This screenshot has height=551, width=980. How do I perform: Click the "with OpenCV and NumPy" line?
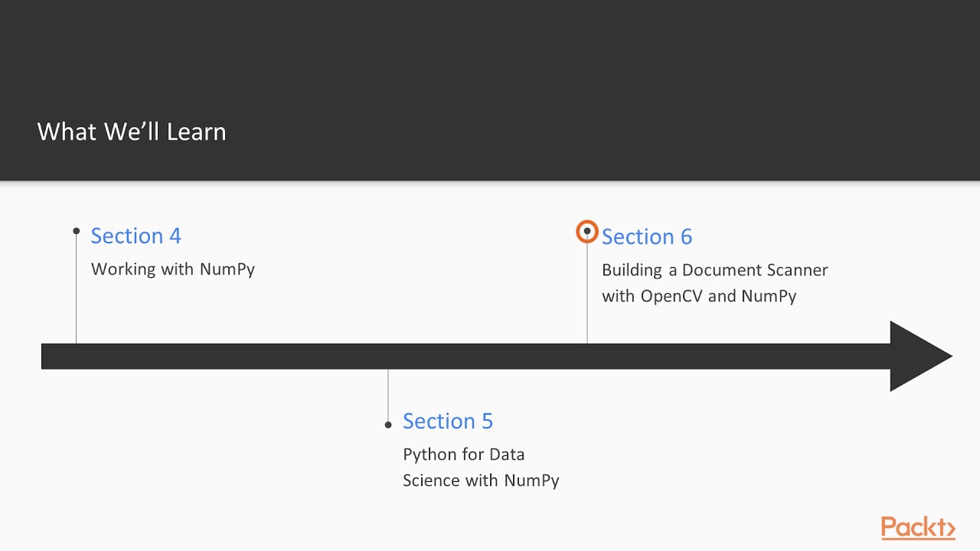pos(699,296)
